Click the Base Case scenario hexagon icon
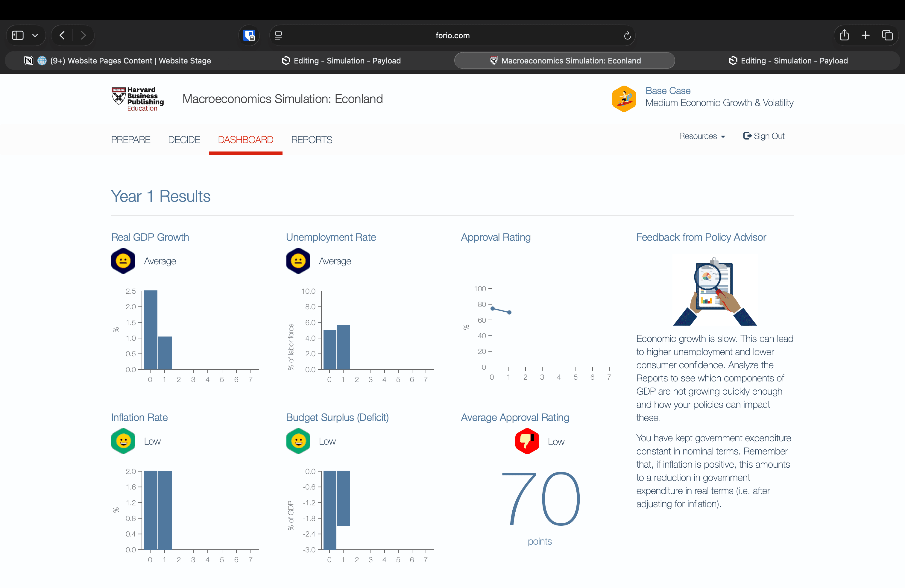 coord(624,98)
